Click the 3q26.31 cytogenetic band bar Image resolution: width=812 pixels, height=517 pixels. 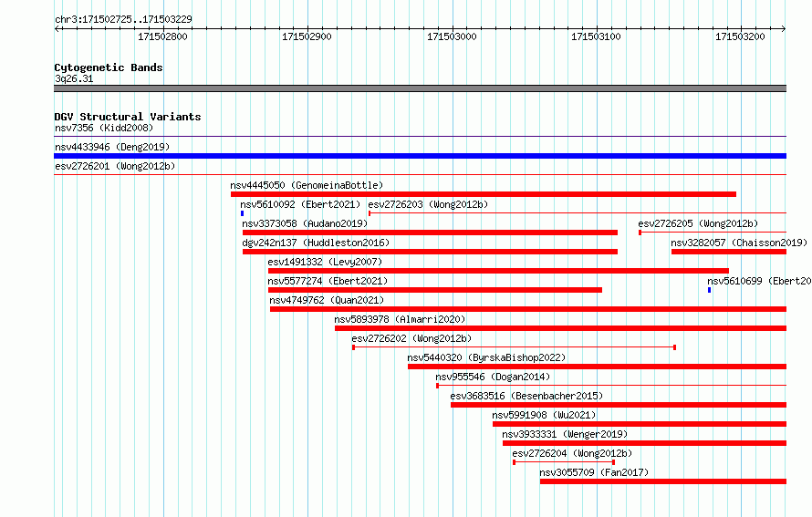420,88
